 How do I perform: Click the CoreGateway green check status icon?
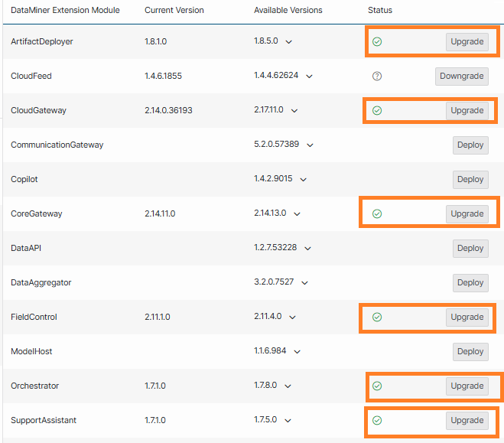coord(377,213)
